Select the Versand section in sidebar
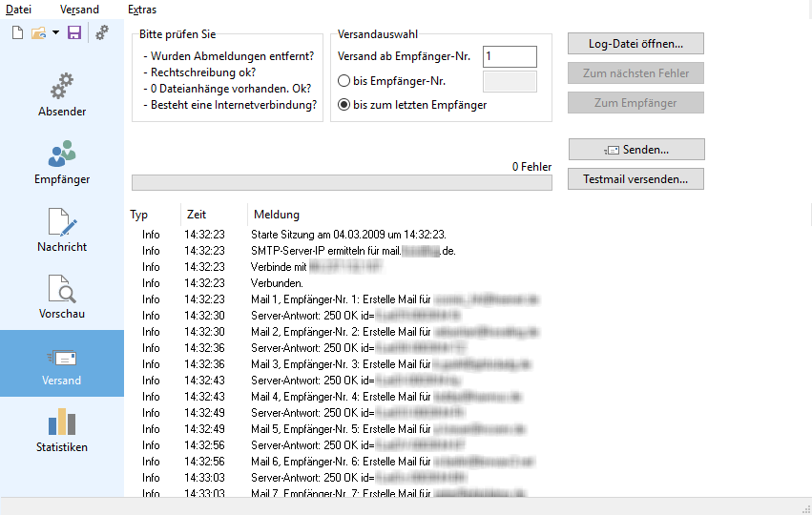Viewport: 812px width, 515px height. coord(62,363)
